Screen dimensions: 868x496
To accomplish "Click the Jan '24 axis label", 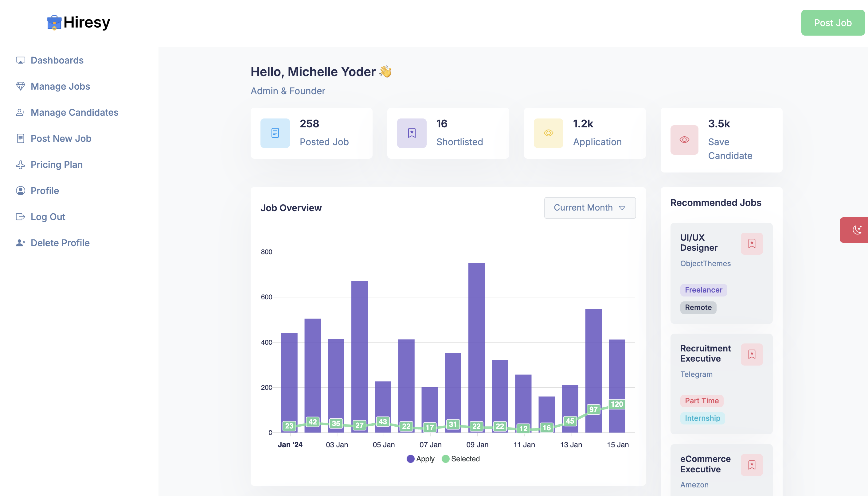I will pos(290,444).
